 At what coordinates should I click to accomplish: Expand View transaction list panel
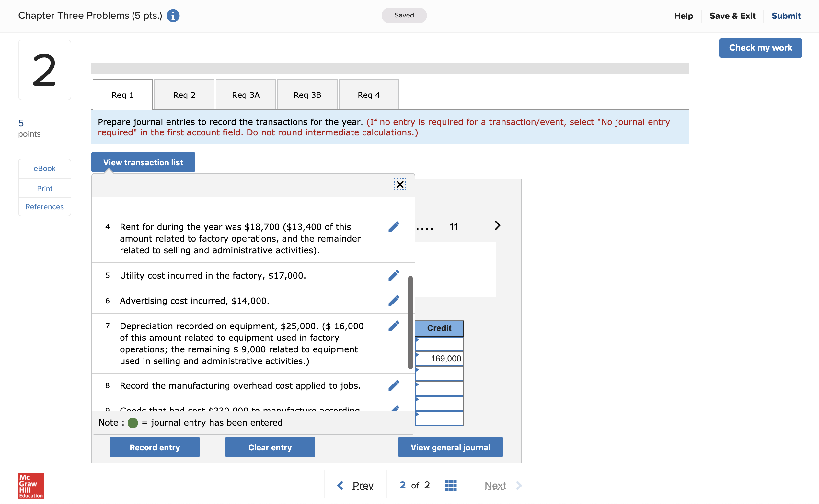[x=143, y=162]
